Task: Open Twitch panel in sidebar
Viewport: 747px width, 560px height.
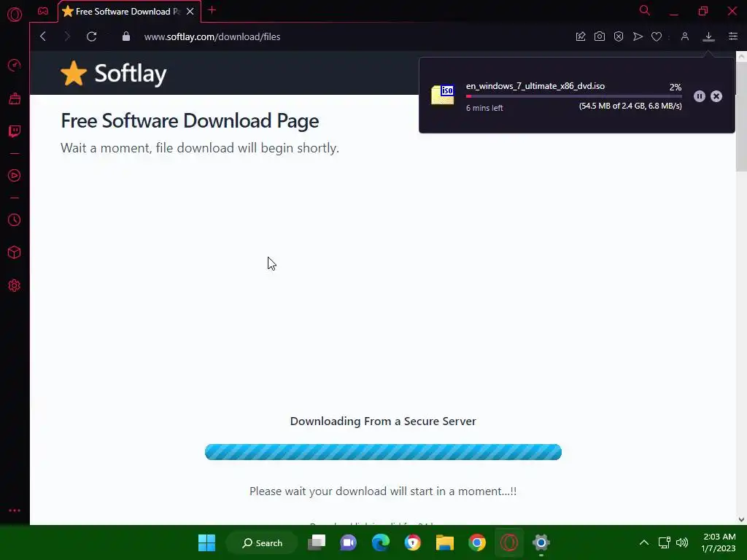Action: click(15, 131)
